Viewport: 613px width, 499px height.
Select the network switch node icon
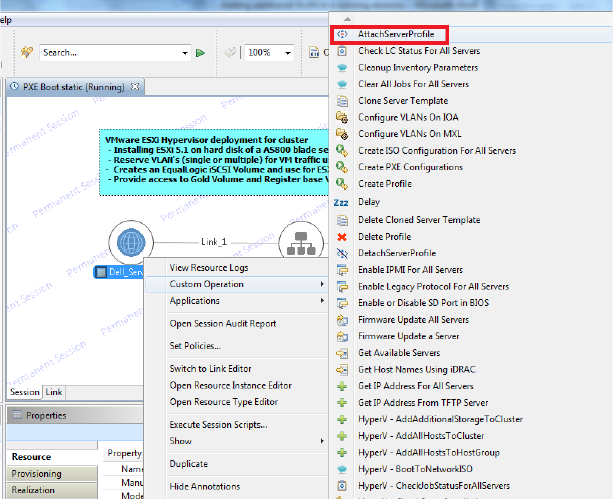pyautogui.click(x=296, y=243)
